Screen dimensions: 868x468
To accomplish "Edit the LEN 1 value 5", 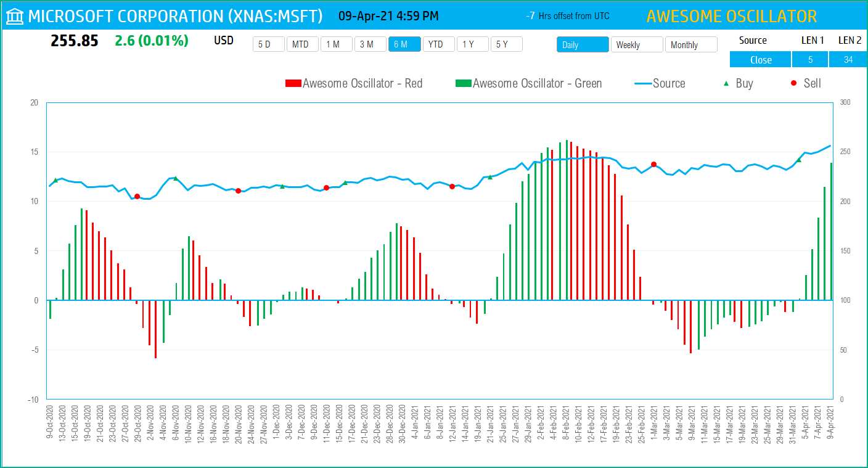I will [811, 60].
